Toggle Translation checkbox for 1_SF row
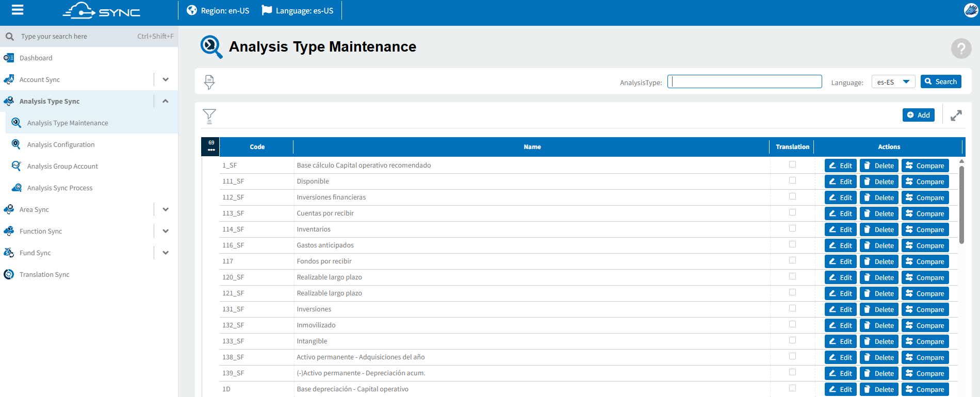This screenshot has width=980, height=397. (x=792, y=164)
